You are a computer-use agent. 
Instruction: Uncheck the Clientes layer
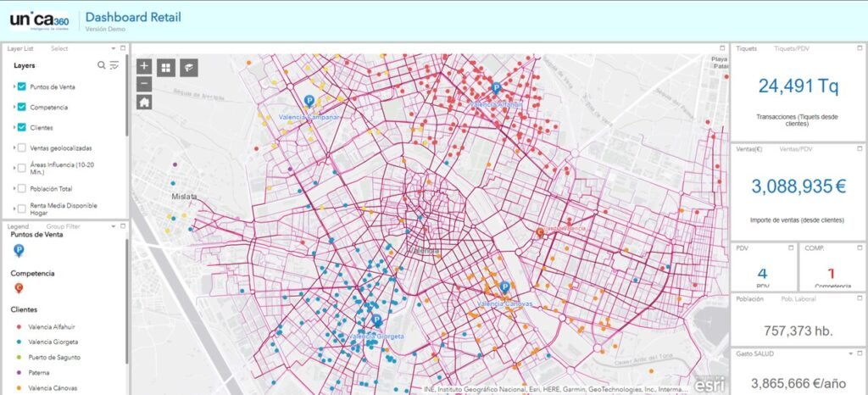click(21, 127)
